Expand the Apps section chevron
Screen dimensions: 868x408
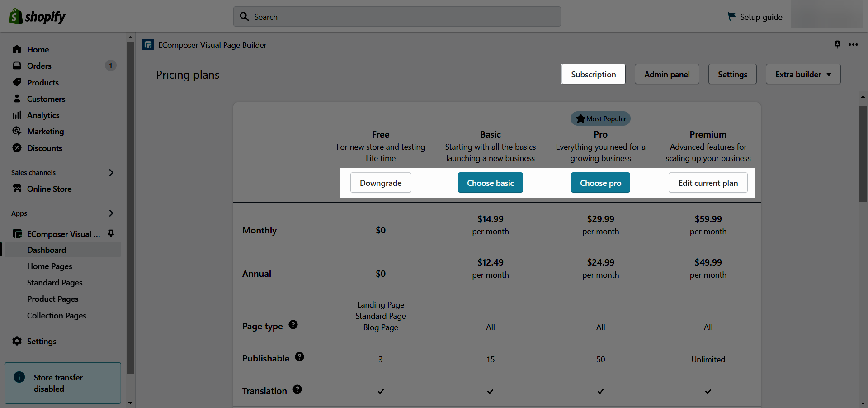(111, 213)
